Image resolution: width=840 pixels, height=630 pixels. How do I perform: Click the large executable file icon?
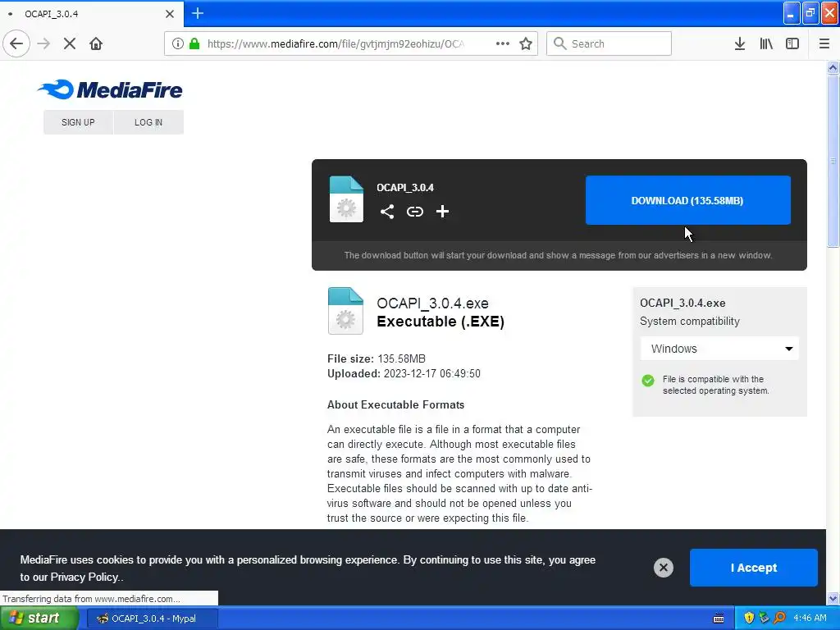pyautogui.click(x=345, y=311)
